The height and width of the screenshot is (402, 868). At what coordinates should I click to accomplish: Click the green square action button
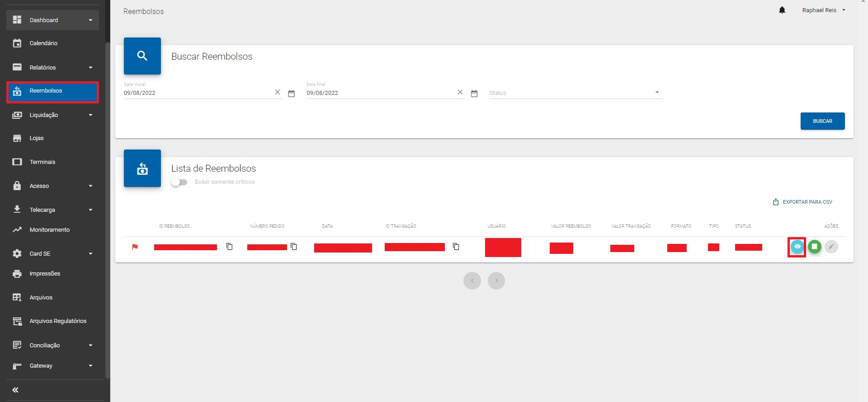pos(814,247)
